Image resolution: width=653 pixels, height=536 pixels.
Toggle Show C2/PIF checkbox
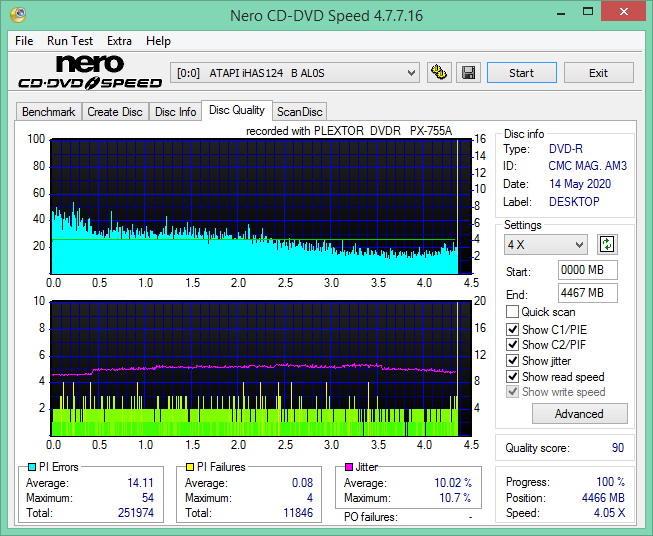click(x=512, y=345)
